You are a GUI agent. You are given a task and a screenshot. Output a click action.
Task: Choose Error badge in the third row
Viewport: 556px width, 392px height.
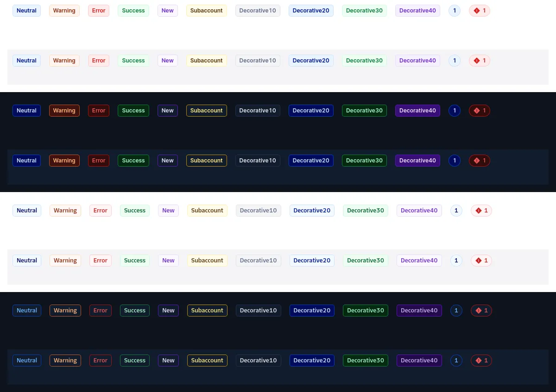tap(99, 111)
